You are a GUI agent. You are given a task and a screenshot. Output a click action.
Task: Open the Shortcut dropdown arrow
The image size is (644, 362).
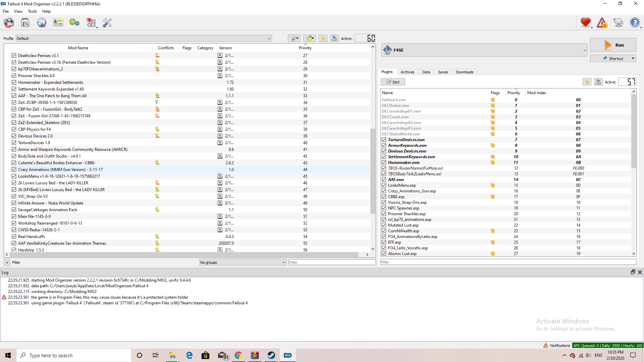633,58
